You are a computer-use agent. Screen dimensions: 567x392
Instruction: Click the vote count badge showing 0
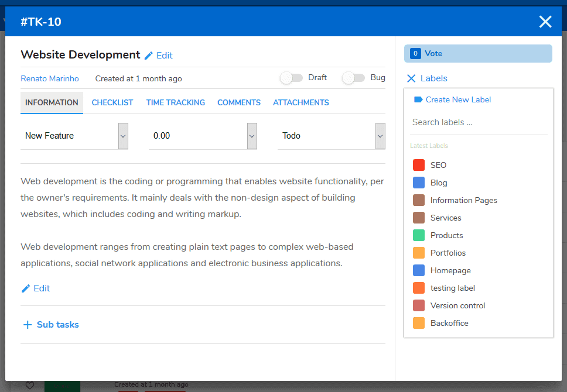415,53
